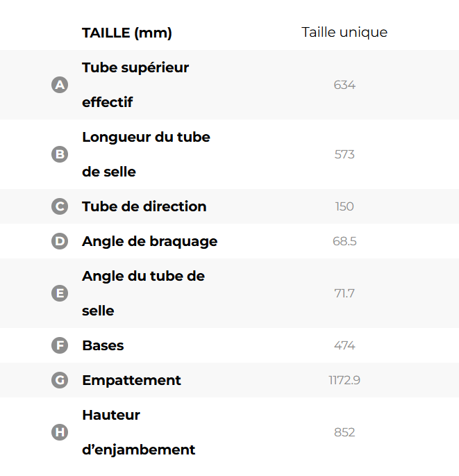Image resolution: width=459 pixels, height=476 pixels.
Task: Click the 634 top tube value
Action: (344, 85)
